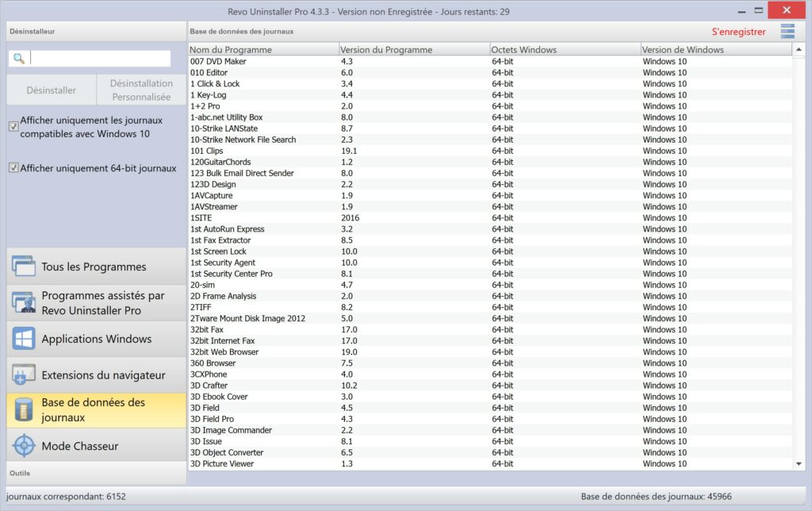Click the journal database cylinder icon
Viewport: 812px width, 511px height.
tap(23, 409)
